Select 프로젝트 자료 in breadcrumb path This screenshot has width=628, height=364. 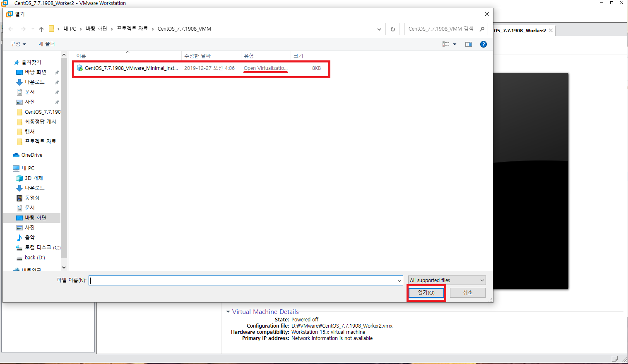click(132, 29)
